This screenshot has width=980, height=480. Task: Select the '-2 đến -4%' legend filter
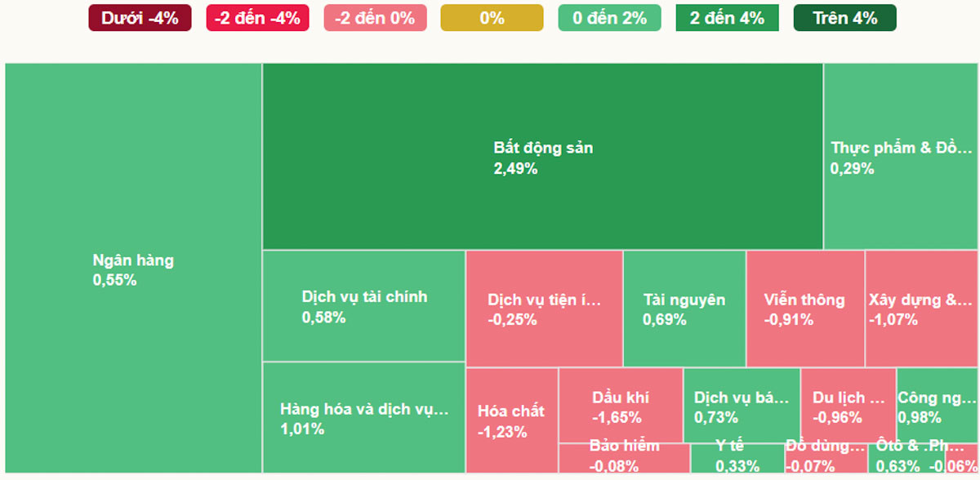(x=258, y=18)
